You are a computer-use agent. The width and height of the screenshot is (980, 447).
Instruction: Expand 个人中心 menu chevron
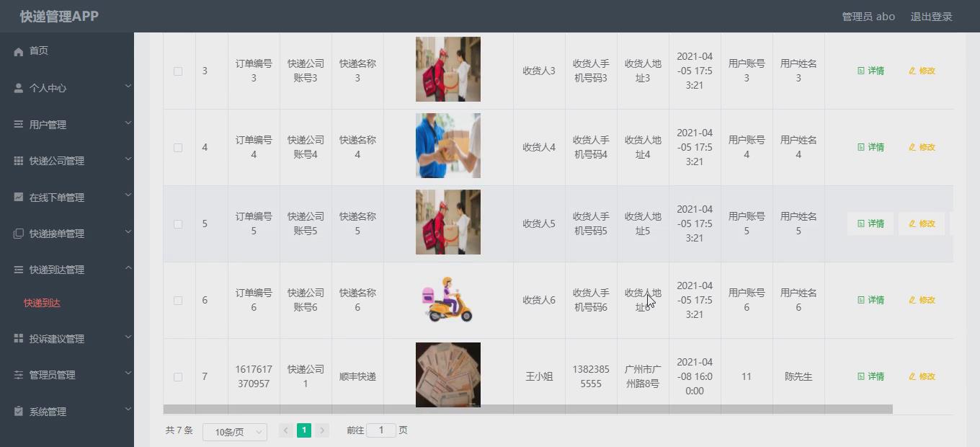[x=128, y=87]
